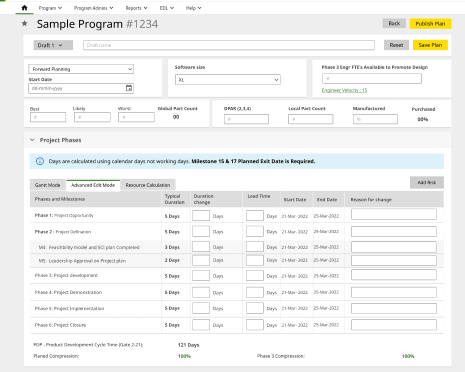
Task: Open the EDL menu
Action: (167, 8)
